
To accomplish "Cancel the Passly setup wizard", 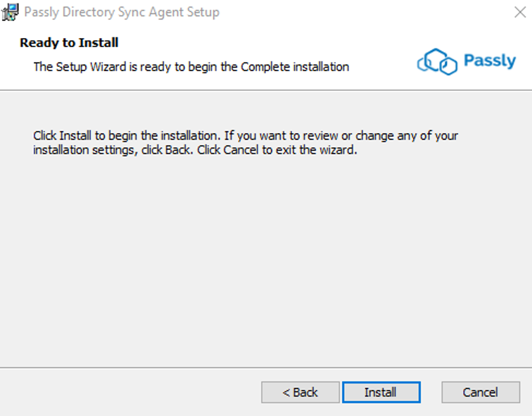I will tap(481, 392).
